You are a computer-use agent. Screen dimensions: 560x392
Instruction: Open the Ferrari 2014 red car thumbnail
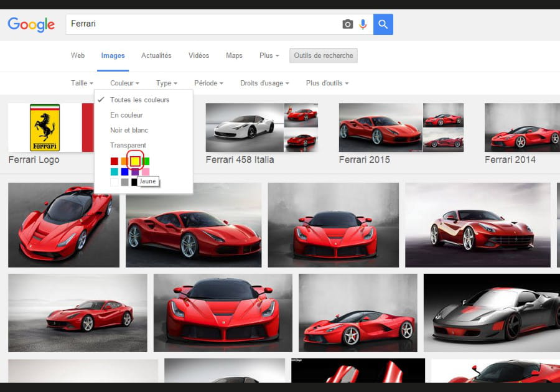point(522,128)
